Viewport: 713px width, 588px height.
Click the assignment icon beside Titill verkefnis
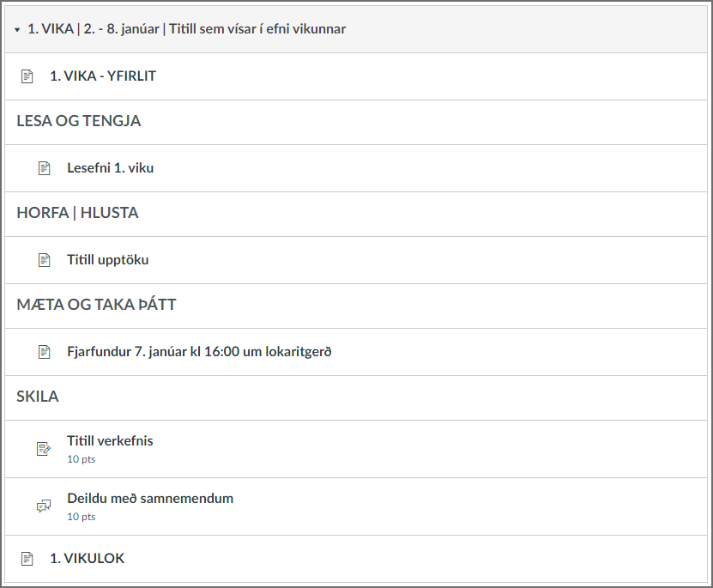tap(45, 449)
